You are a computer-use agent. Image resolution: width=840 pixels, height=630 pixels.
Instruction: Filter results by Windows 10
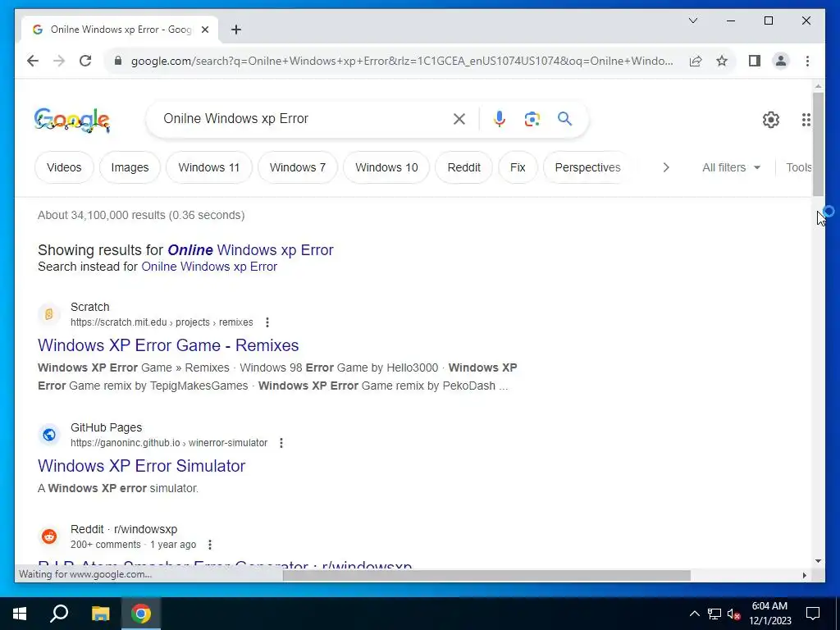386,167
